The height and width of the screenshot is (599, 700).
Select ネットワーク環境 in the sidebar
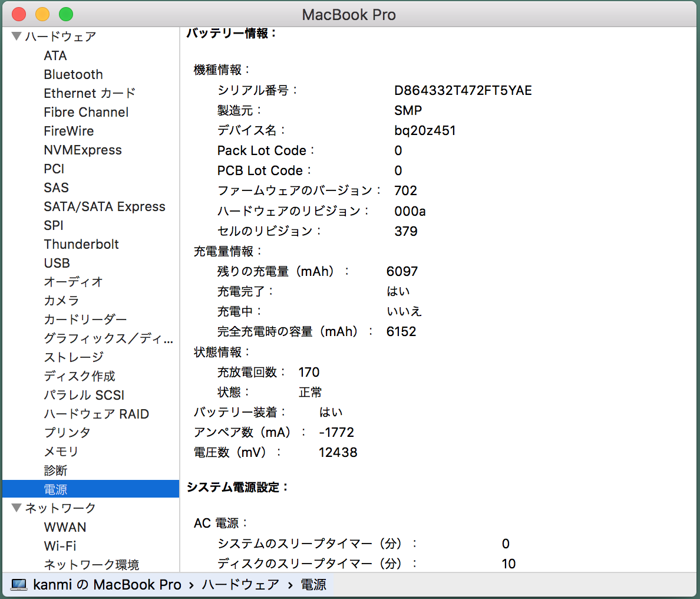pyautogui.click(x=91, y=564)
